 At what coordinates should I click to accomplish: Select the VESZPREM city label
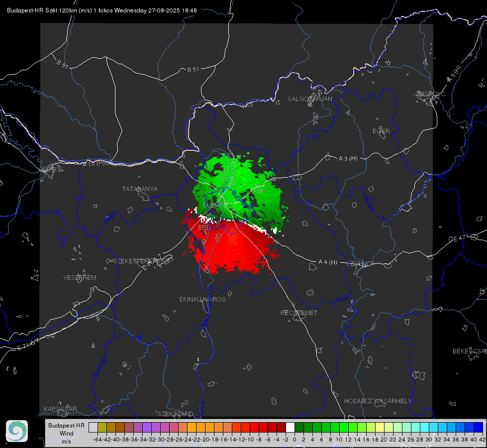[80, 278]
